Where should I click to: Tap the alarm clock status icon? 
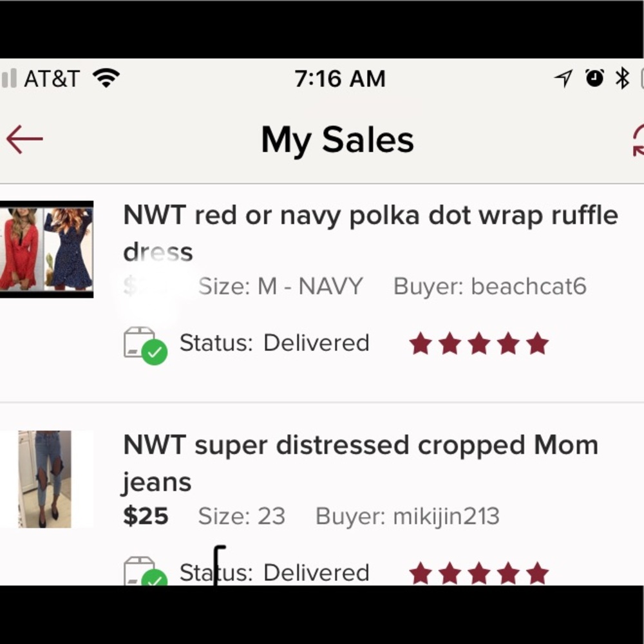pos(594,78)
